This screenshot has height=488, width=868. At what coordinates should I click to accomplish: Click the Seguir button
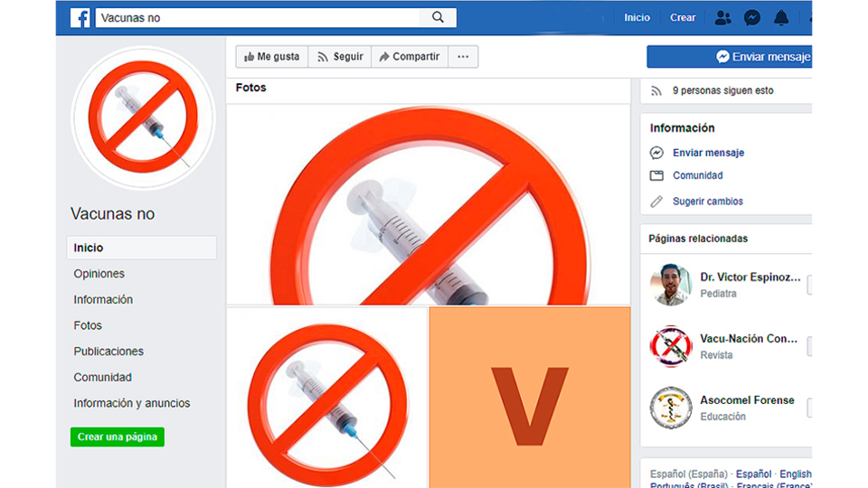click(340, 56)
